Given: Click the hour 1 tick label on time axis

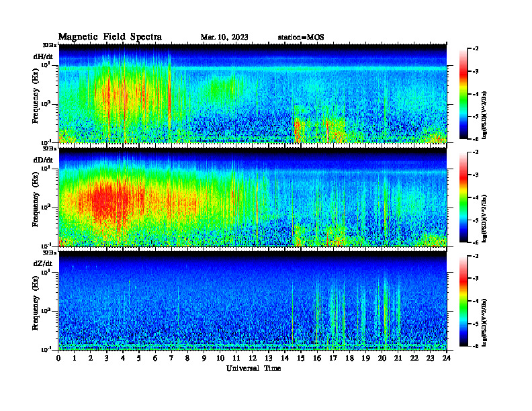Looking at the screenshot, I should coord(75,358).
